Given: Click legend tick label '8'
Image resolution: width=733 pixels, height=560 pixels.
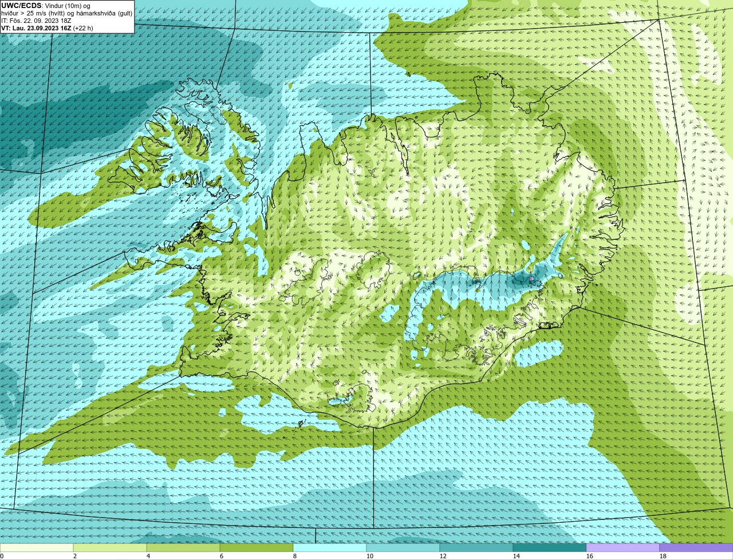Looking at the screenshot, I should (x=295, y=556).
